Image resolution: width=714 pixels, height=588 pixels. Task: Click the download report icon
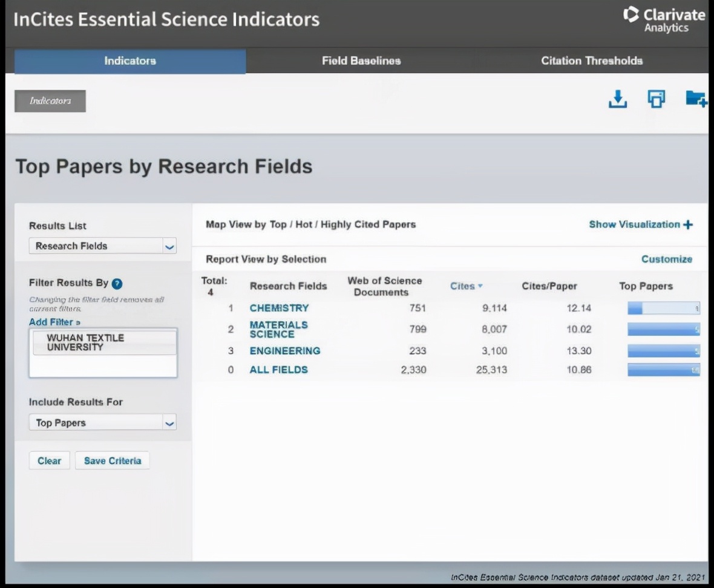pos(617,99)
